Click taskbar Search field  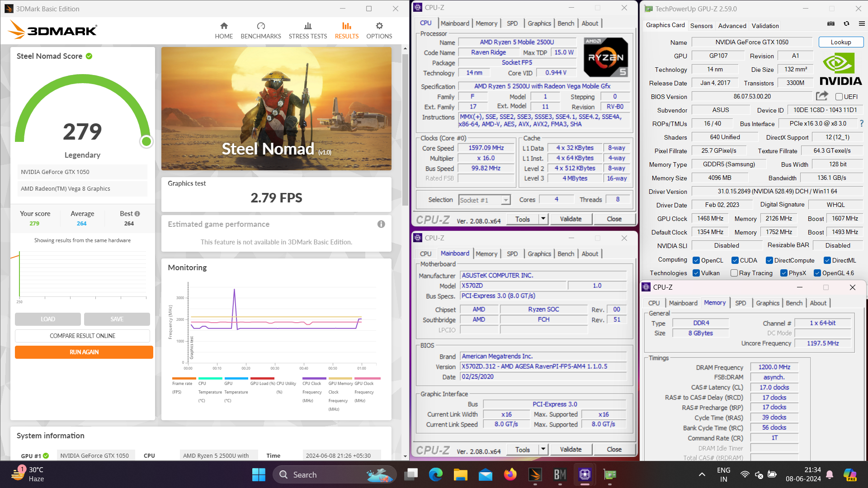click(x=335, y=474)
